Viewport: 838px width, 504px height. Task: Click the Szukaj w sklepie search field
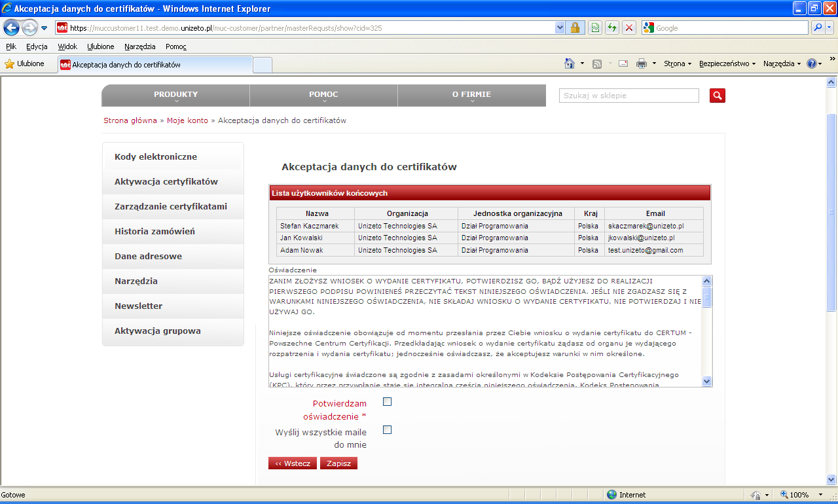pyautogui.click(x=629, y=96)
